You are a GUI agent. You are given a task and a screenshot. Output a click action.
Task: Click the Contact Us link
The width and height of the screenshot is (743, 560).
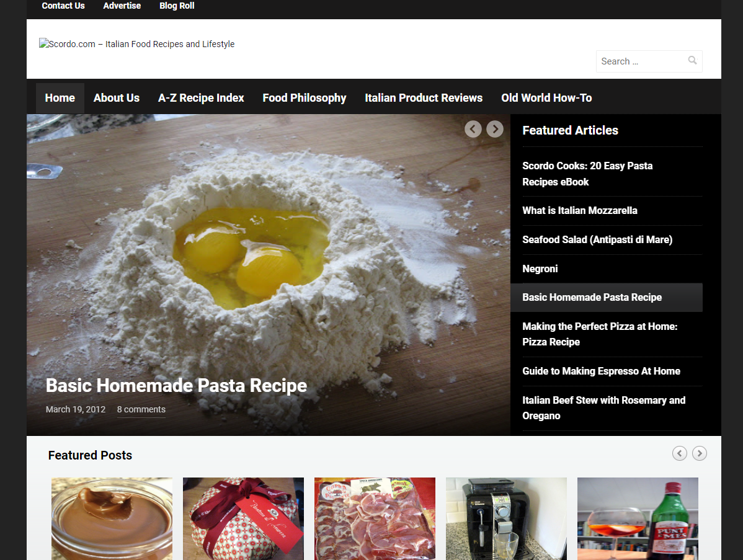63,6
